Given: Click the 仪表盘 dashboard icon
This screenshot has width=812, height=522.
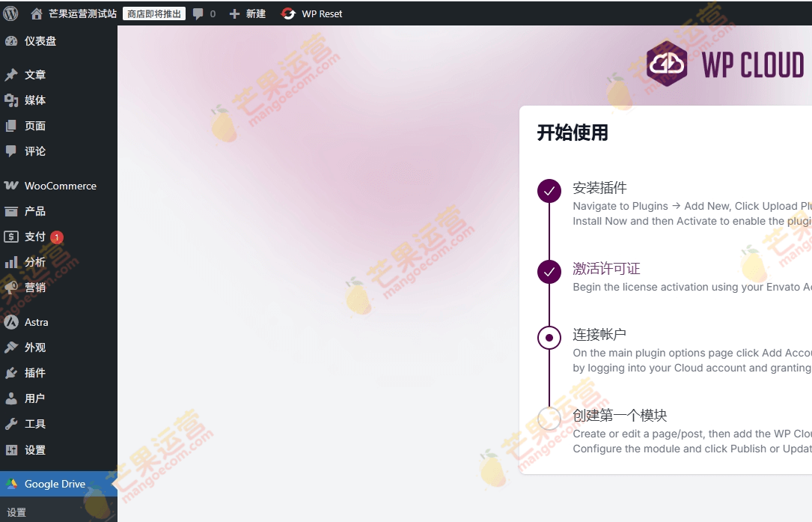Looking at the screenshot, I should tap(11, 41).
